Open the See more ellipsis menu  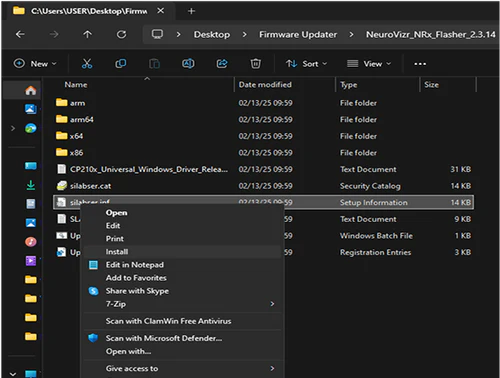[x=420, y=64]
